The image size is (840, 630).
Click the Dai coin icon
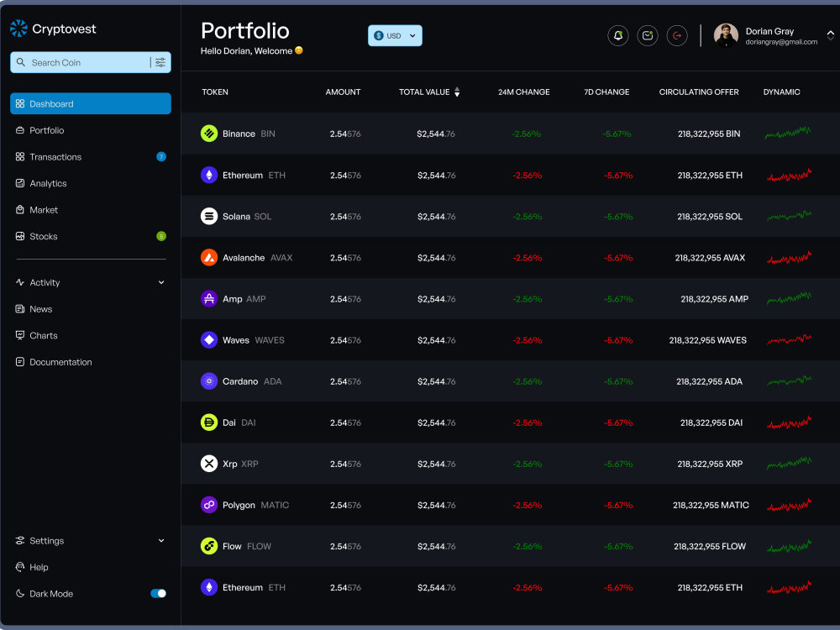point(209,423)
